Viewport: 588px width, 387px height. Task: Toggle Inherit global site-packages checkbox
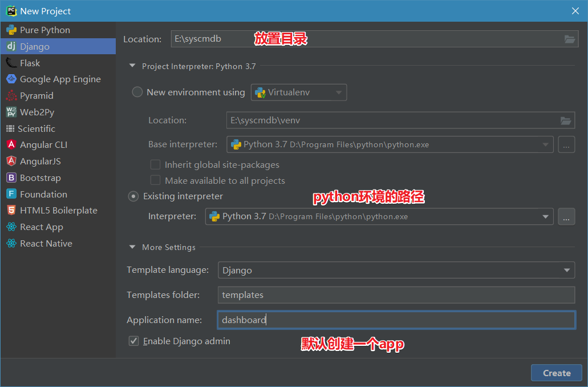[155, 165]
